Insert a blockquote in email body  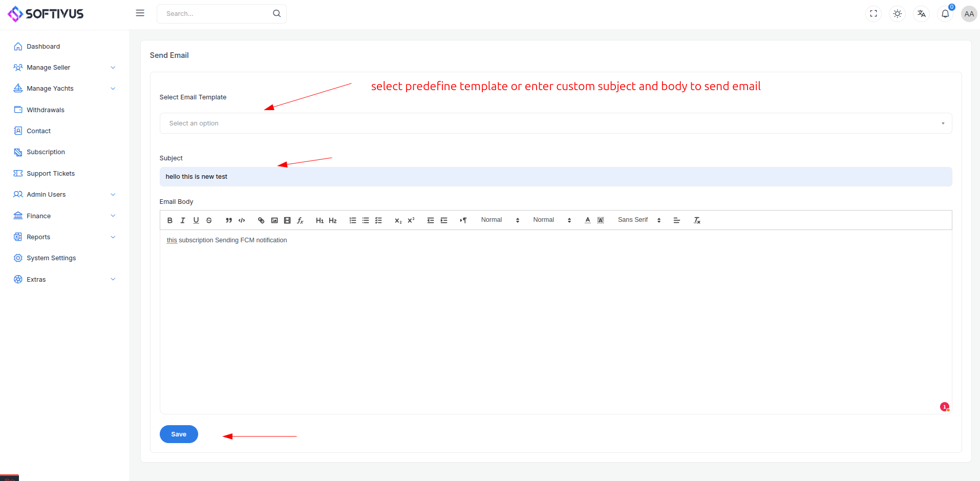[229, 220]
